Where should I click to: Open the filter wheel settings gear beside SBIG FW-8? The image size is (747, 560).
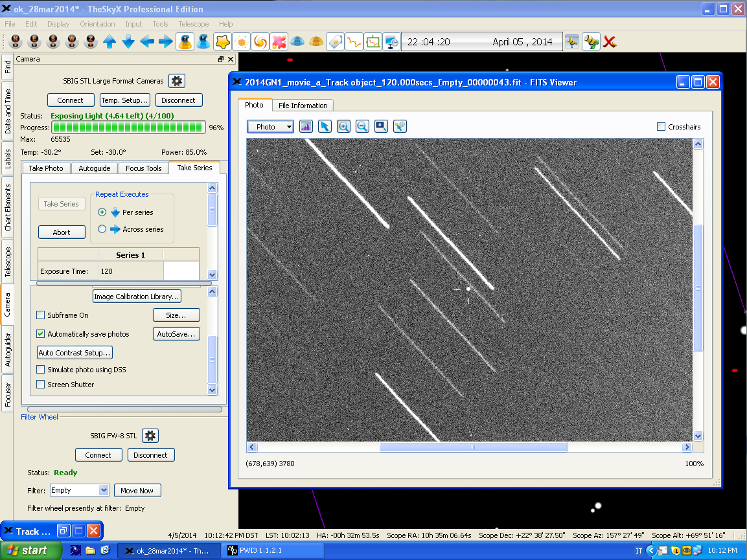pyautogui.click(x=150, y=435)
